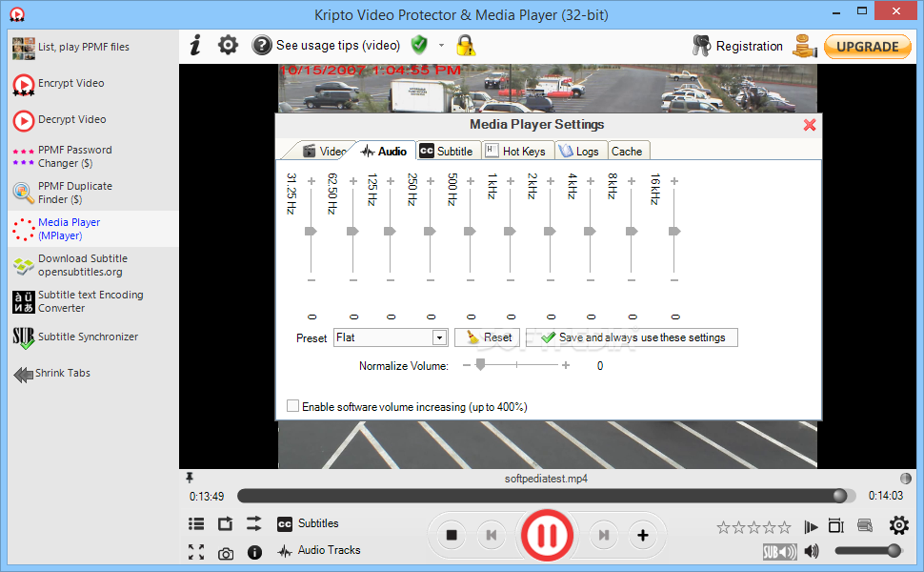The height and width of the screenshot is (572, 924).
Task: Take a screenshot with the camera icon
Action: tap(226, 554)
